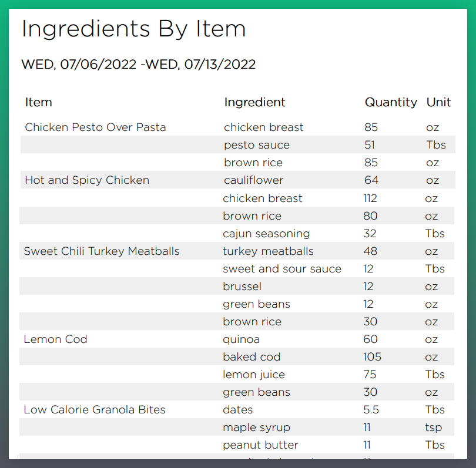This screenshot has width=476, height=468.
Task: Select the Sweet Chili Turkey Meatballs item
Action: coord(102,251)
